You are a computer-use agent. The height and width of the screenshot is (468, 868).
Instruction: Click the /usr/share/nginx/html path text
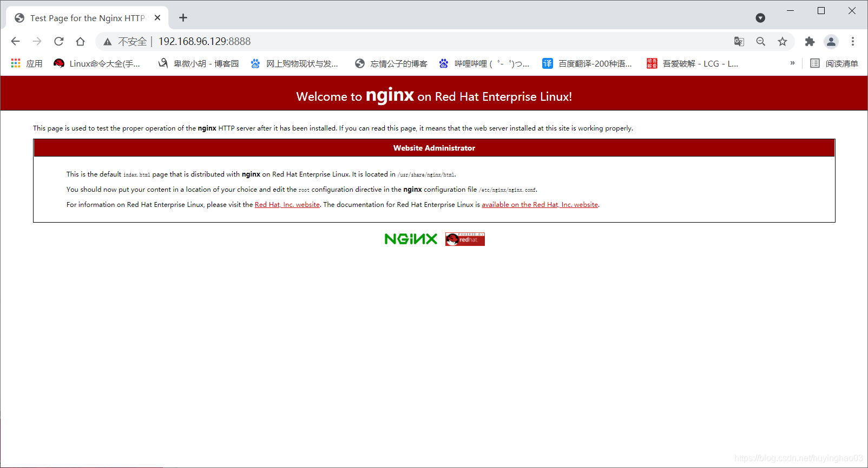tap(426, 174)
